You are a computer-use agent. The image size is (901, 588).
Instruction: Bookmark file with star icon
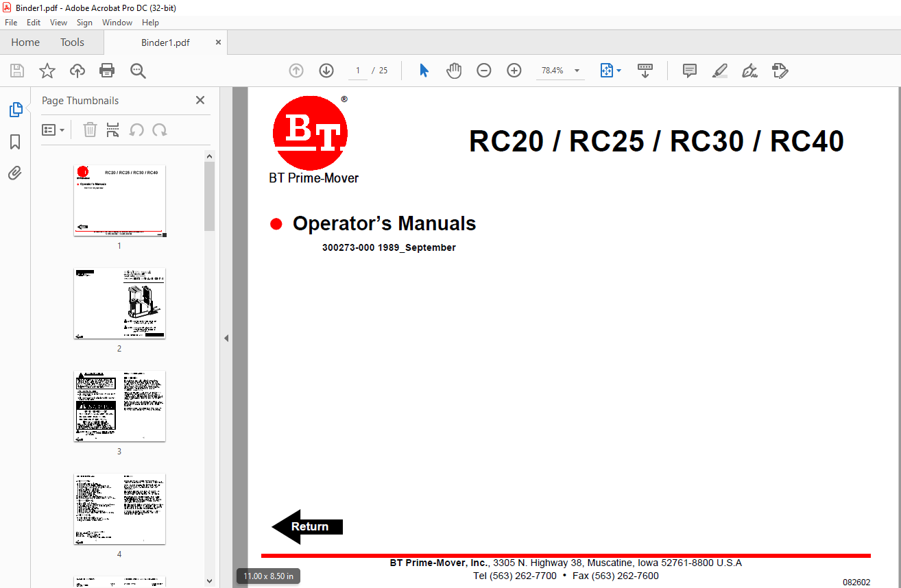47,71
